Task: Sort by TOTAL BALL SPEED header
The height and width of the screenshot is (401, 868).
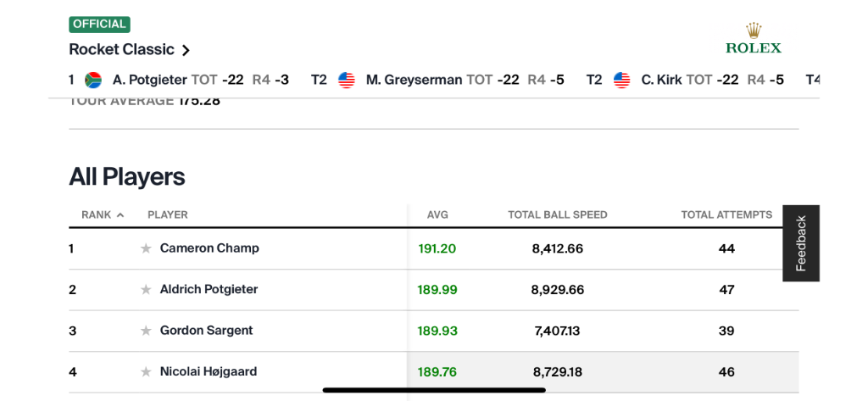Action: (558, 214)
